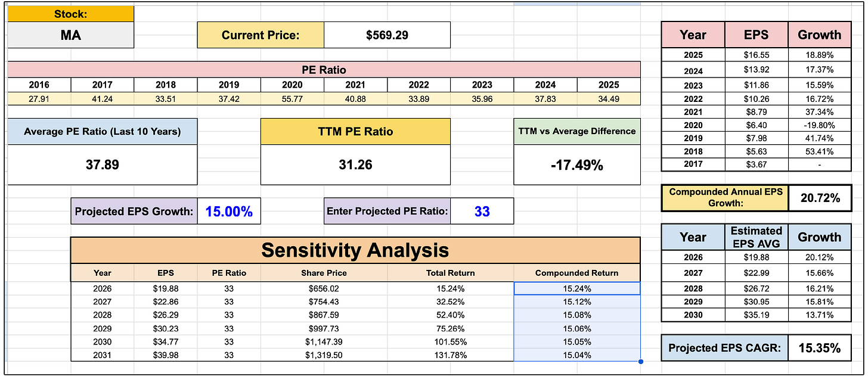
Task: Select the 2030 share price $1,147.39
Action: coord(324,341)
